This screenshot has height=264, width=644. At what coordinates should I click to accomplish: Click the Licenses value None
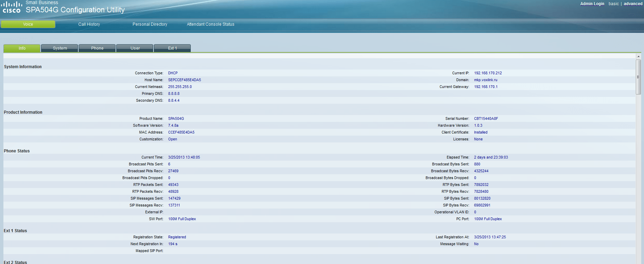(478, 139)
